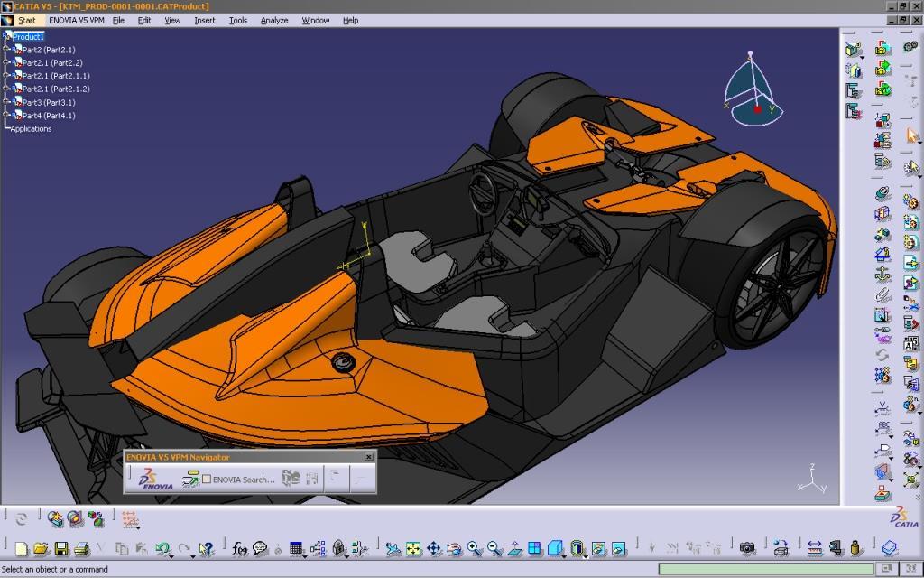
Task: Click the Print icon in bottom toolbar
Action: point(82,549)
